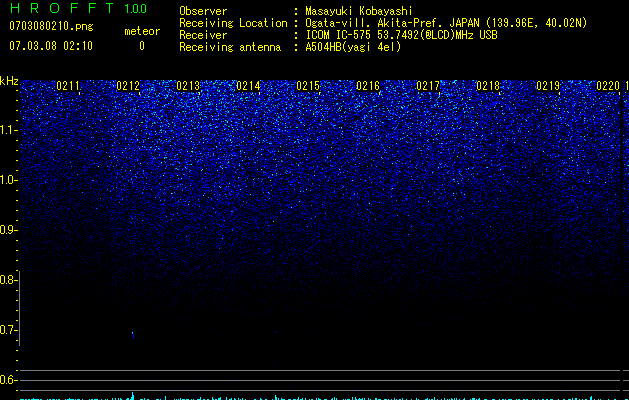Select the file name 0703080210.png
The image size is (629, 400).
click(x=51, y=26)
